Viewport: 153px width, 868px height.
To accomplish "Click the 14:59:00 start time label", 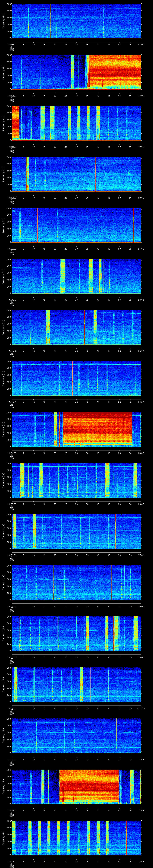I will tap(12, 708).
